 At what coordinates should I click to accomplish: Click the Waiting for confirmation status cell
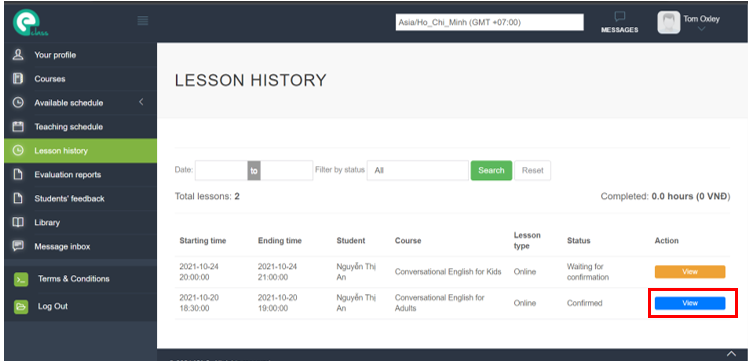(588, 272)
